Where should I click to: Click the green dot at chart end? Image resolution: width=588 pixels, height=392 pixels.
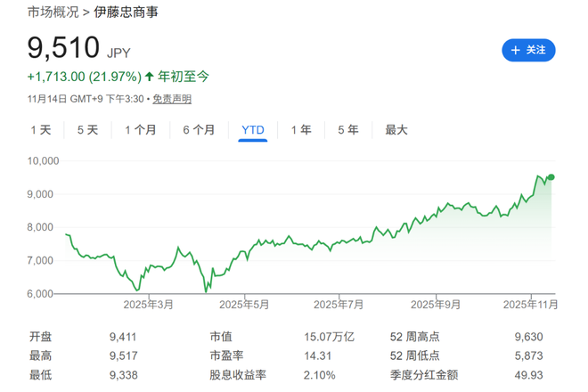point(551,177)
